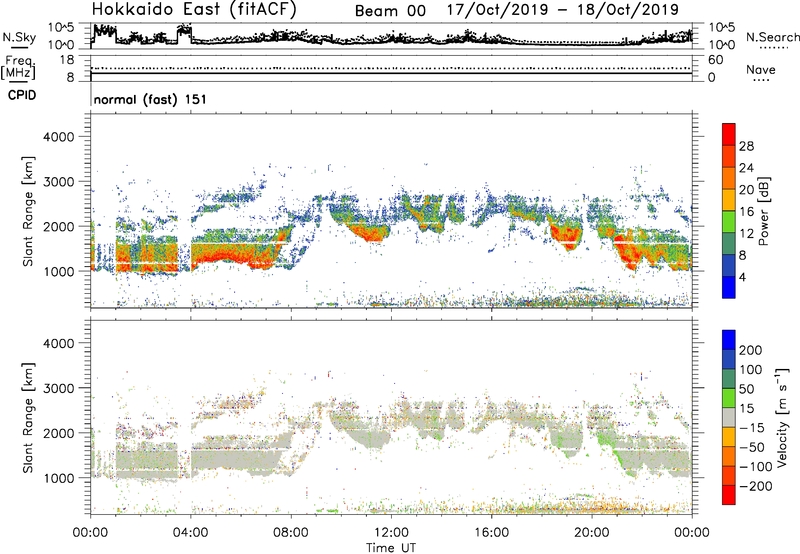
Task: Pick the light green 15–50 velocity segment
Action: point(729,398)
